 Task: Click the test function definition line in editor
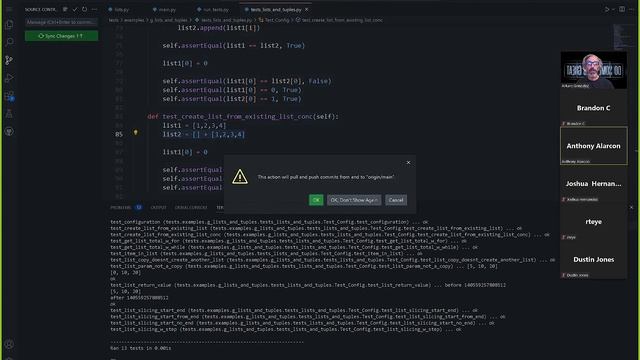coord(243,116)
